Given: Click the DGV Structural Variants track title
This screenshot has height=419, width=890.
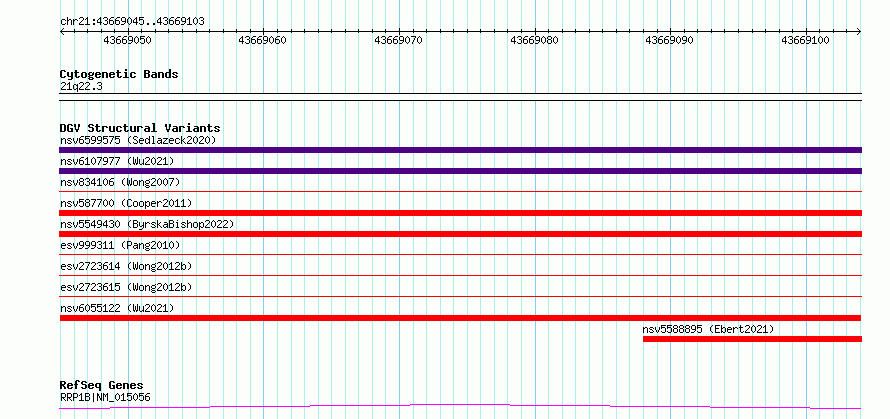Looking at the screenshot, I should click(x=140, y=128).
